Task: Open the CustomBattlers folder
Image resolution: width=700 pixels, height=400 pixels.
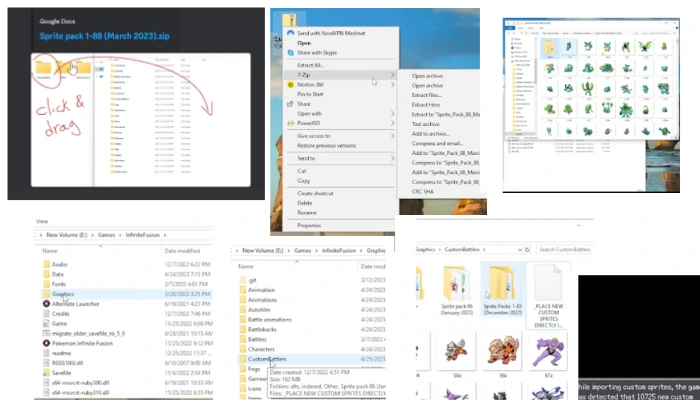Action: point(273,359)
